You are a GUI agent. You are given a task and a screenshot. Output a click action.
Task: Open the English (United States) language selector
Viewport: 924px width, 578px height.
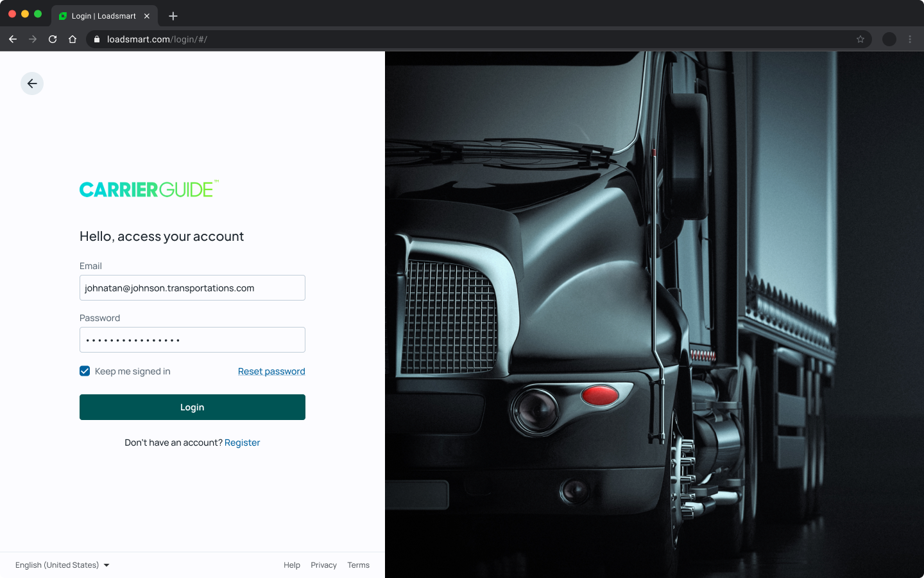click(x=62, y=565)
